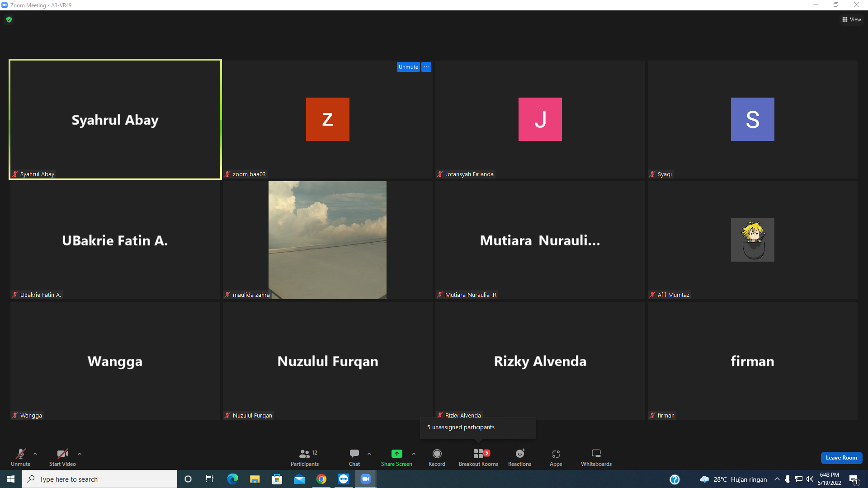The height and width of the screenshot is (488, 868).
Task: Open the View layout menu
Action: pos(852,19)
